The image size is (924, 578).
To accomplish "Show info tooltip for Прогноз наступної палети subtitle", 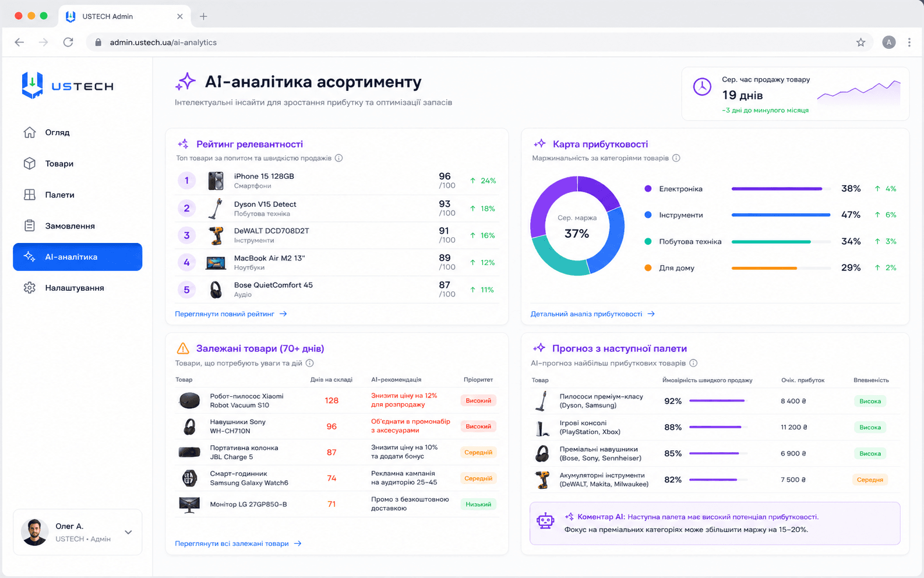I will (x=693, y=363).
